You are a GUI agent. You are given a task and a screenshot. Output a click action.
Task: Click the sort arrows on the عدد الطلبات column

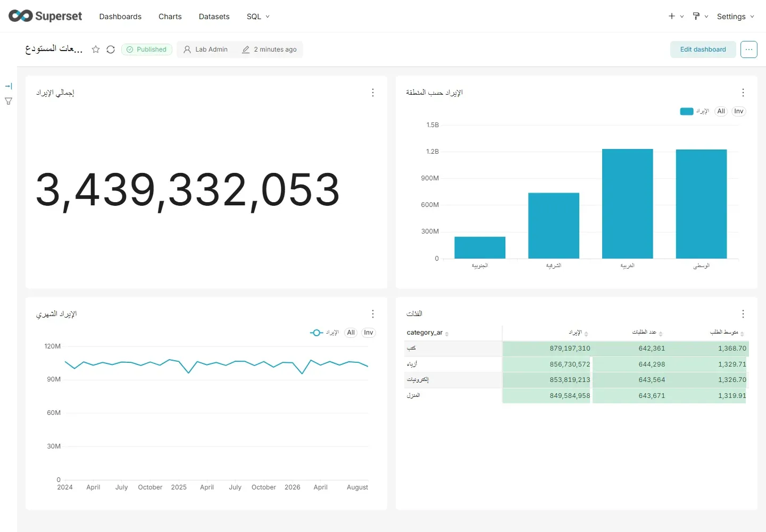point(661,334)
